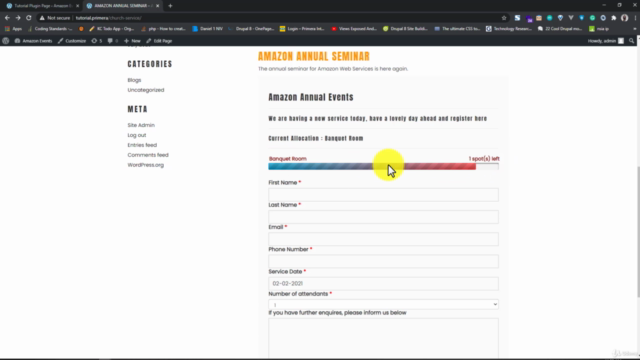Click the V extension icon
The image size is (640, 360).
tap(571, 18)
